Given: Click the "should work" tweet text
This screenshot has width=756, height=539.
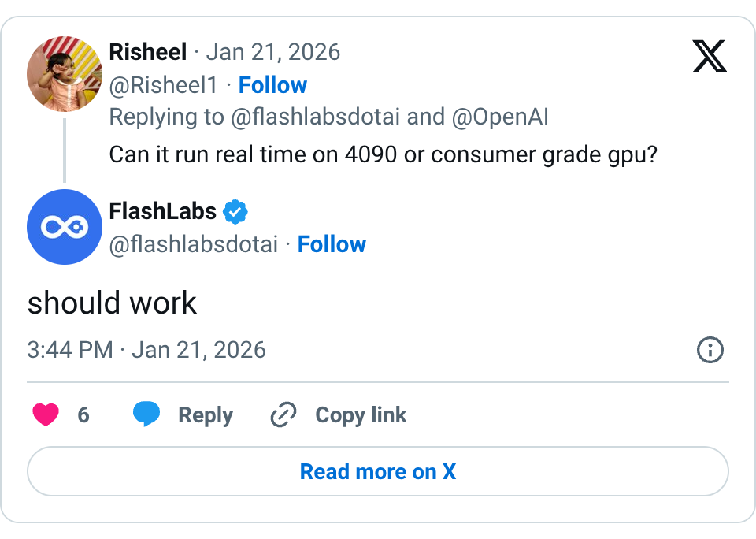Looking at the screenshot, I should 112,303.
